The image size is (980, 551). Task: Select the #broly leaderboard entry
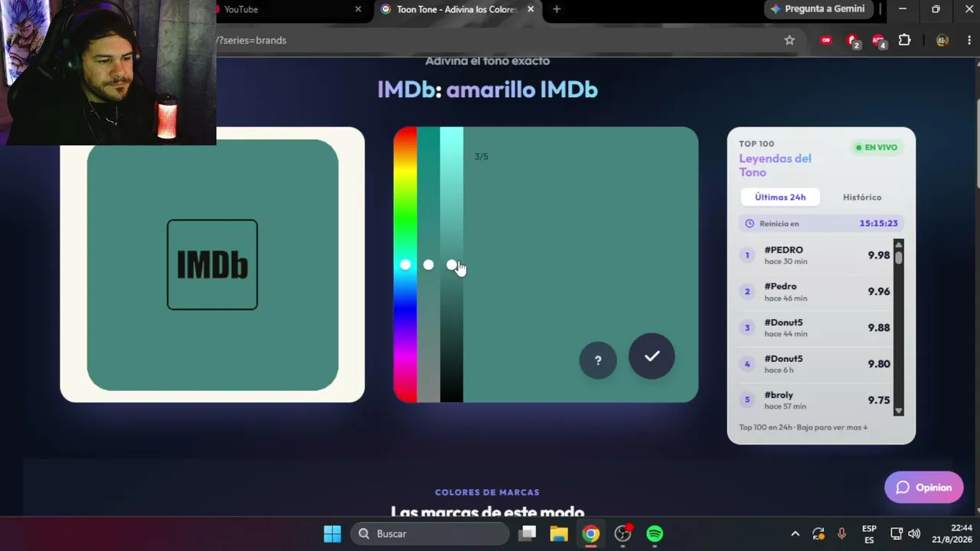pyautogui.click(x=815, y=399)
